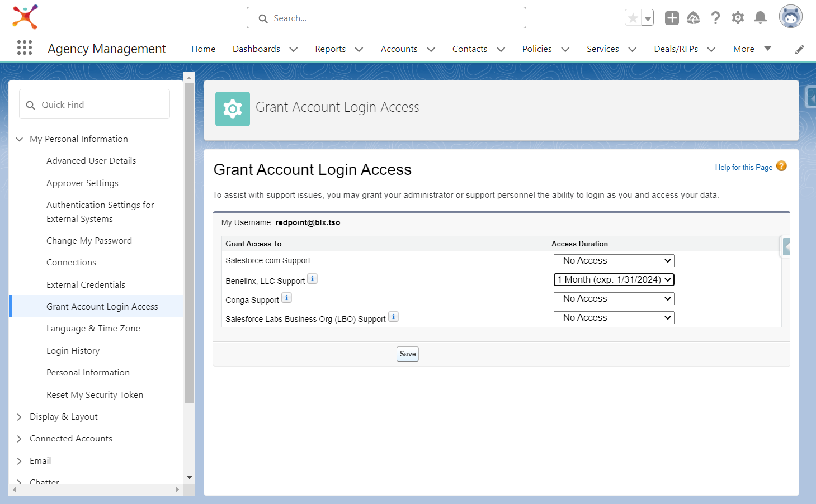Open the Conga Support access duration dropdown
The height and width of the screenshot is (504, 816).
tap(614, 299)
